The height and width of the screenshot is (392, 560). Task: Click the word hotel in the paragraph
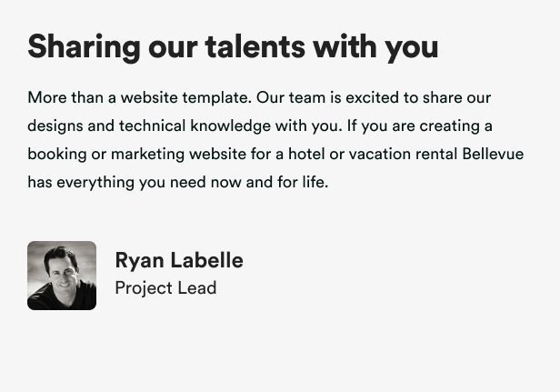pyautogui.click(x=306, y=154)
